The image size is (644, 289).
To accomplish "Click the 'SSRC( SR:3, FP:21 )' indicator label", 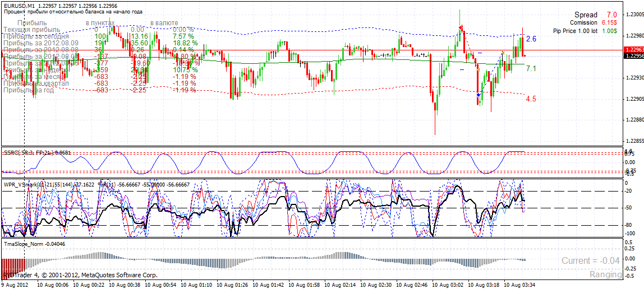I will [29, 152].
